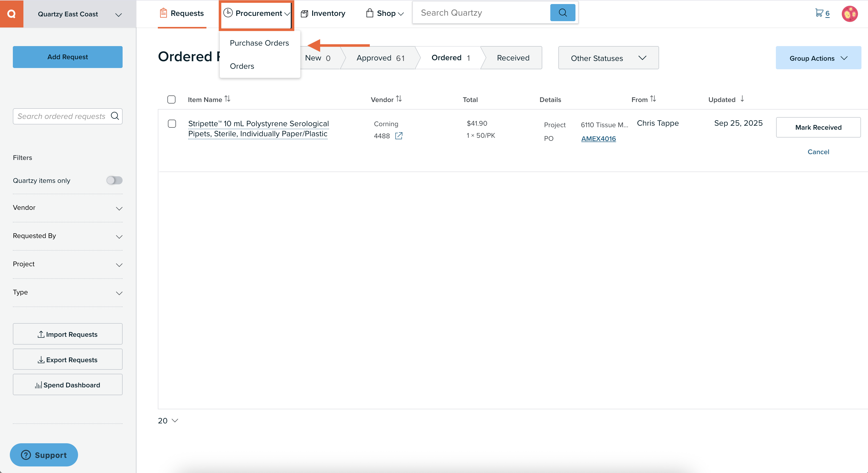The height and width of the screenshot is (473, 868).
Task: Expand the Other Statuses dropdown
Action: coord(608,58)
